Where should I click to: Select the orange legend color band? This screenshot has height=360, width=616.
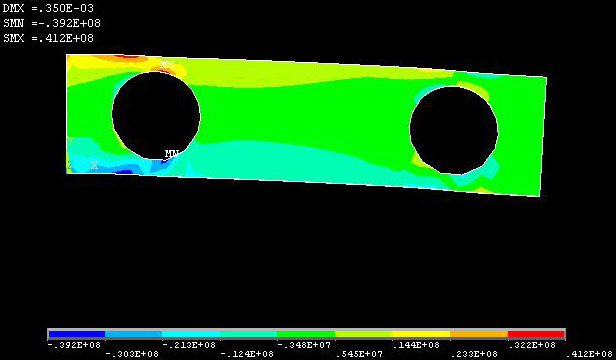click(479, 334)
